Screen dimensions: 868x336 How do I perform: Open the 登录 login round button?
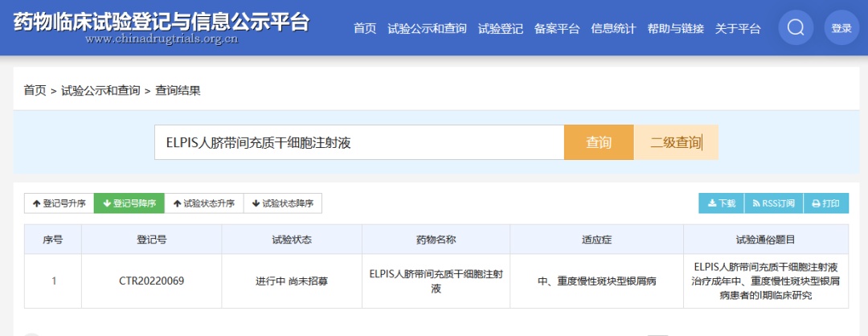click(x=841, y=27)
